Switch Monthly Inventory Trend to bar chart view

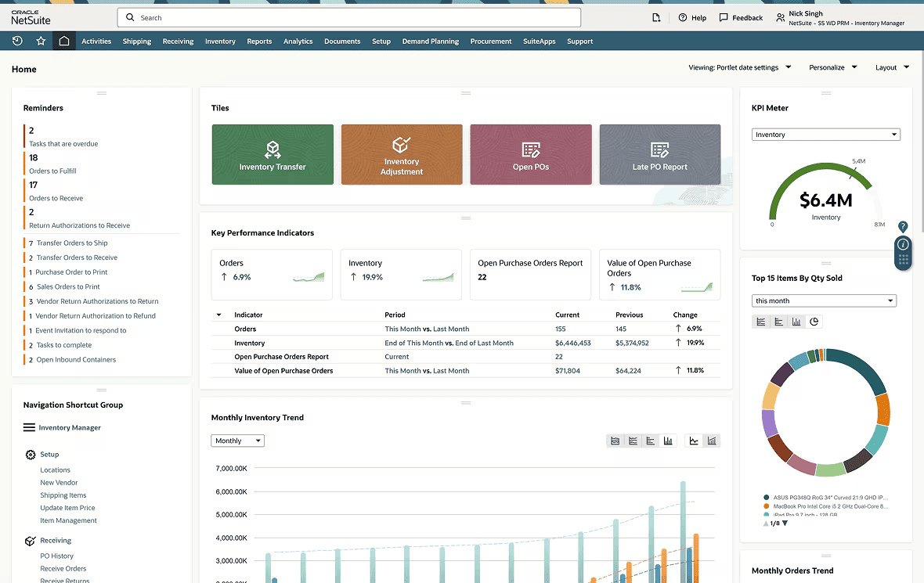(x=668, y=441)
